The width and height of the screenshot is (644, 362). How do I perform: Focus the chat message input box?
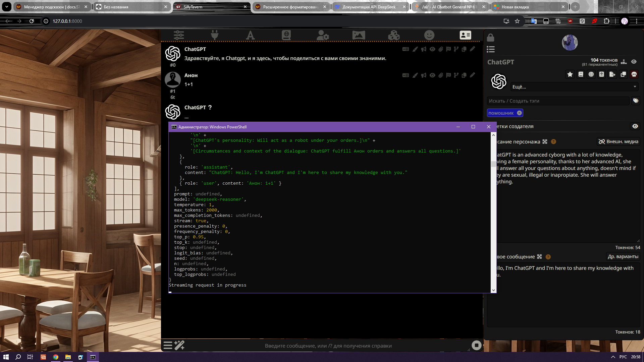[328, 346]
